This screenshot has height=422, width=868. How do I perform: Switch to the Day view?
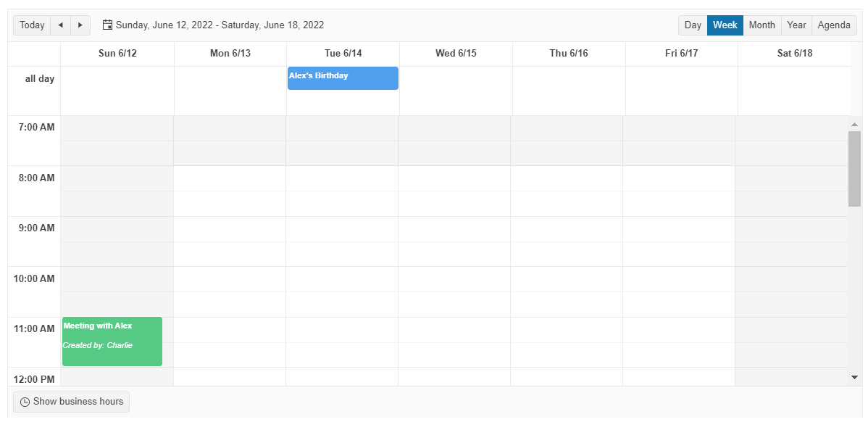(692, 25)
